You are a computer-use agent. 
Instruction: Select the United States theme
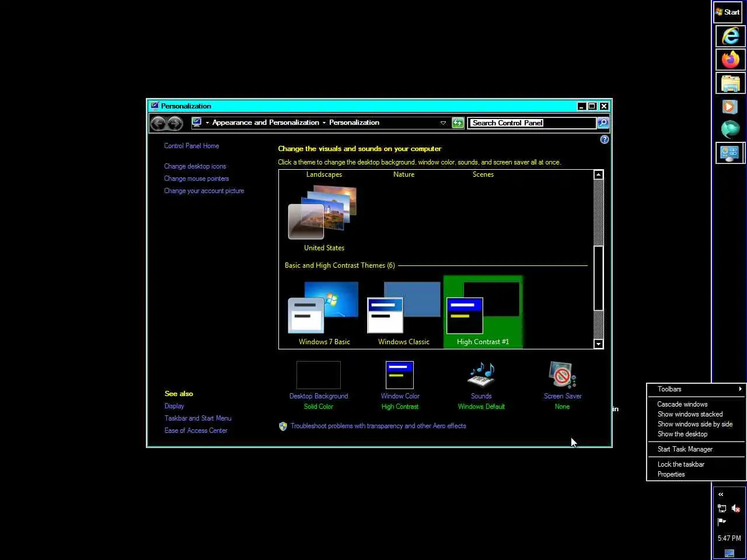pos(324,218)
